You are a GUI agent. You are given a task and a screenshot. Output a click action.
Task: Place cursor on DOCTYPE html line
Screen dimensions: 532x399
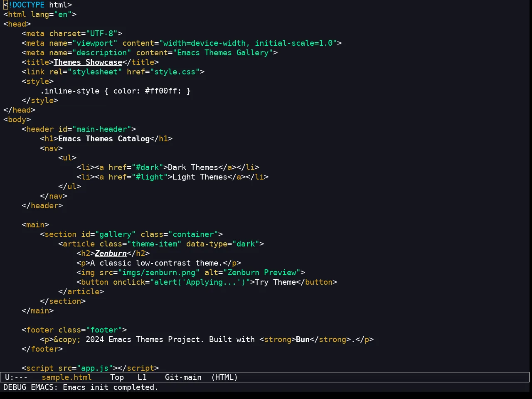coord(37,5)
